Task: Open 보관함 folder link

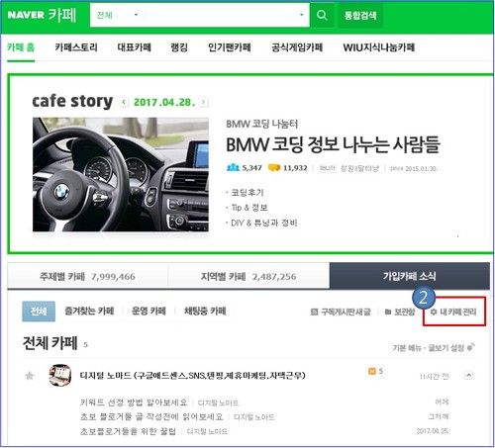Action: pyautogui.click(x=400, y=312)
